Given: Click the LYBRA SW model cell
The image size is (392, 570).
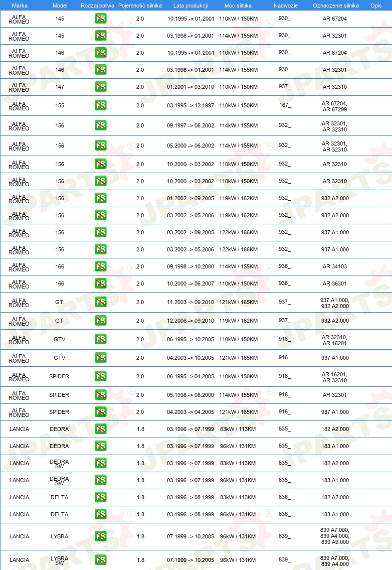Looking at the screenshot, I should pos(60,560).
